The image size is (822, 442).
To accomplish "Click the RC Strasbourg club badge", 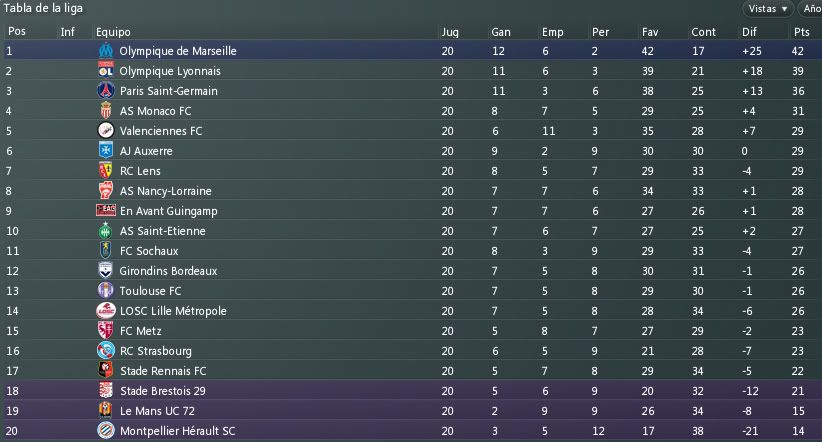I will tap(105, 351).
